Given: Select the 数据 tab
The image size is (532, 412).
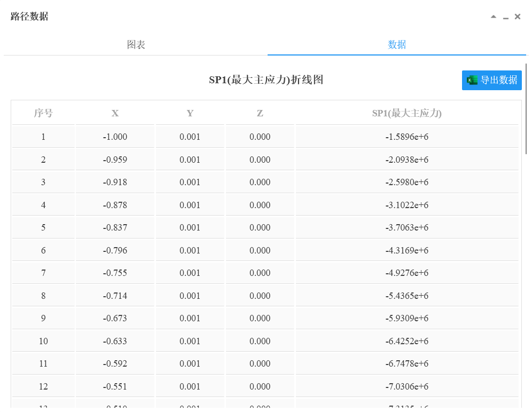Looking at the screenshot, I should coord(397,45).
